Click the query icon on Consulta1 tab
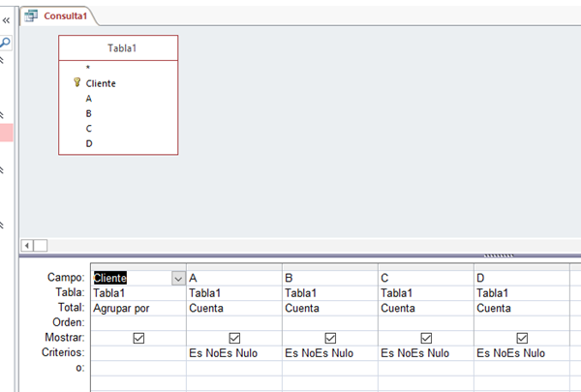Image resolution: width=581 pixels, height=392 pixels. 31,15
